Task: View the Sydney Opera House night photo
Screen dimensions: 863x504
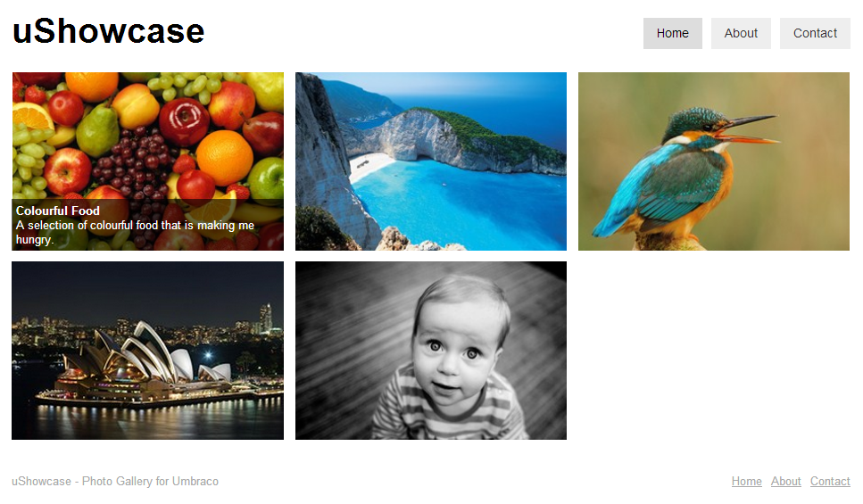Action: pos(148,351)
